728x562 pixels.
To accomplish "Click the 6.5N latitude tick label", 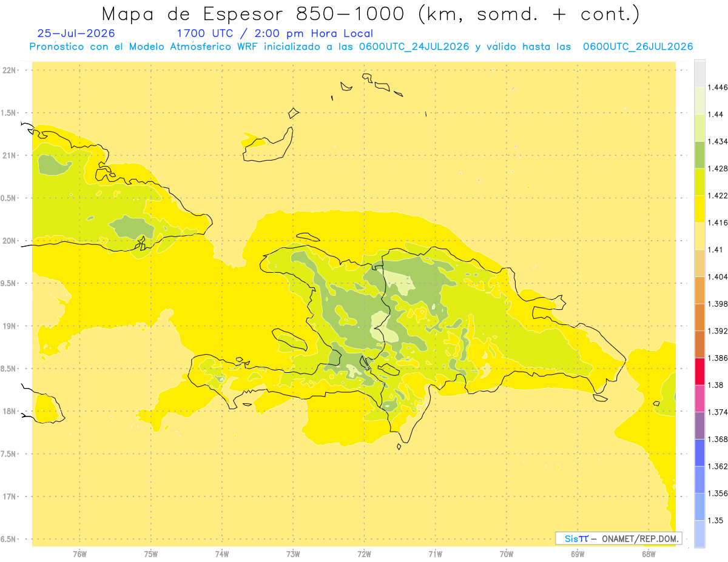I will [9, 539].
